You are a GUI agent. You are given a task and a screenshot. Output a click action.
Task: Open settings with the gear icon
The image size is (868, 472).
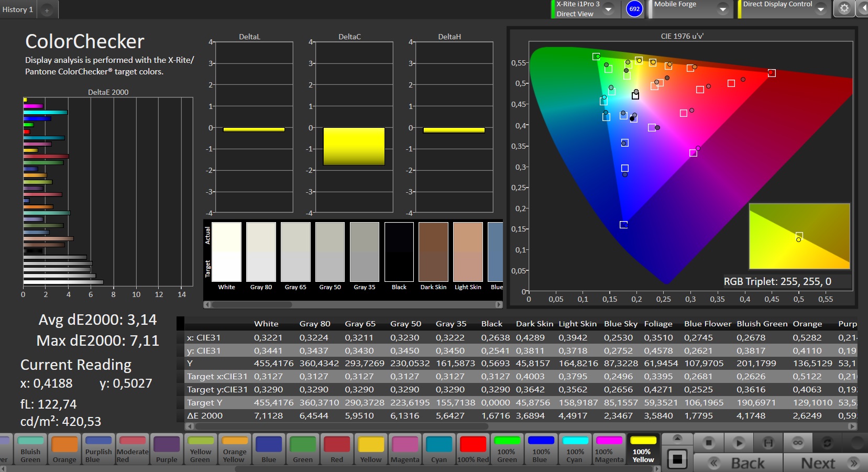pyautogui.click(x=844, y=9)
